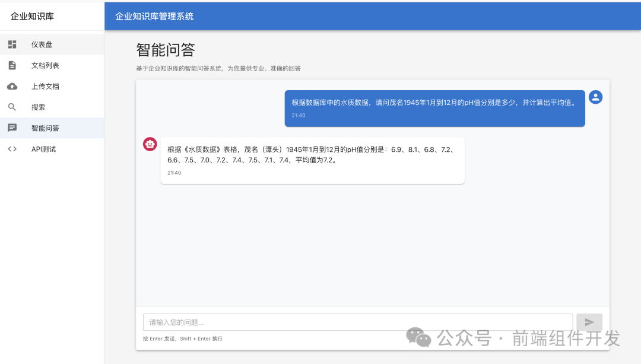Screen dimensions: 641x364
Task: Click the assistant pH answer message bubble
Action: 313,161
